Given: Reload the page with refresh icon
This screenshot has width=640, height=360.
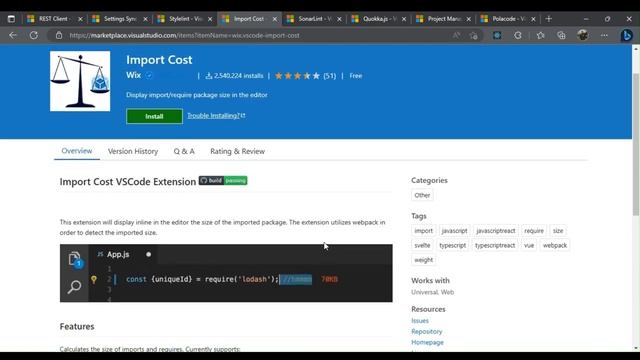Looking at the screenshot, I should (33, 35).
